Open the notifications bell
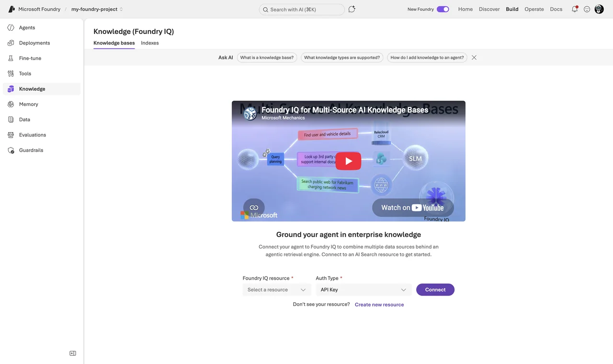This screenshot has height=364, width=613. tap(575, 9)
